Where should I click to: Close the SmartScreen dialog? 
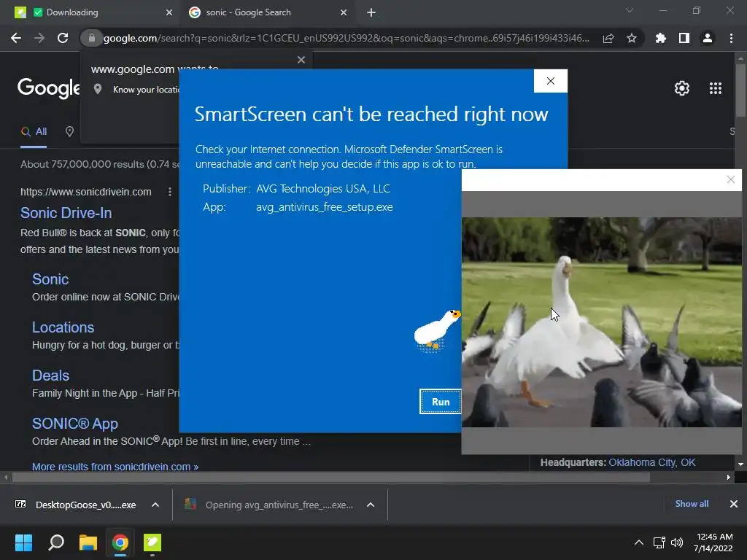click(551, 81)
